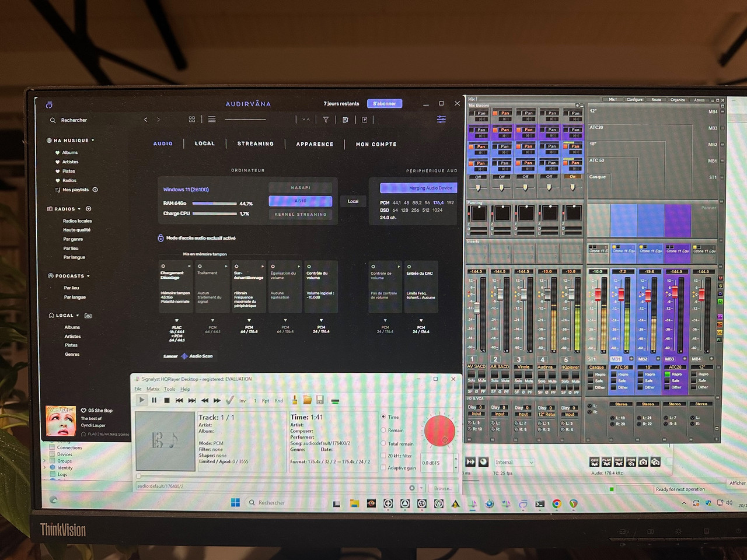747x560 pixels.
Task: Open Audirvana sort order dropdown
Action: click(306, 120)
